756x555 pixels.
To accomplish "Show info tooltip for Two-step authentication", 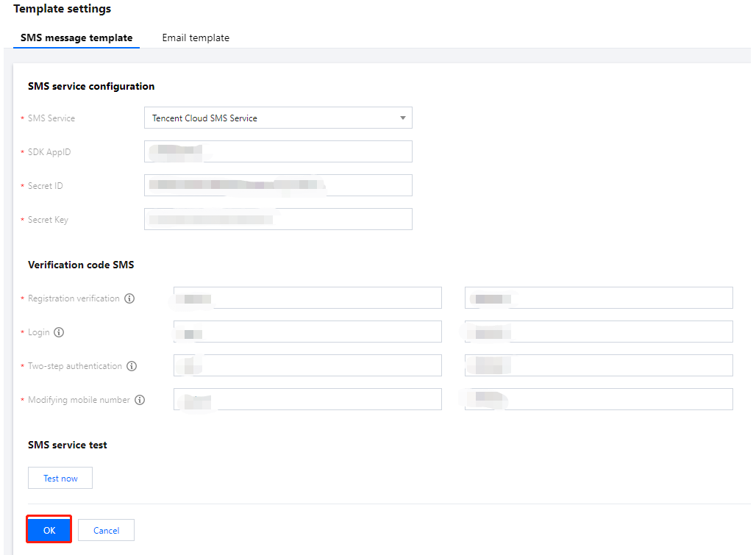I will click(132, 365).
